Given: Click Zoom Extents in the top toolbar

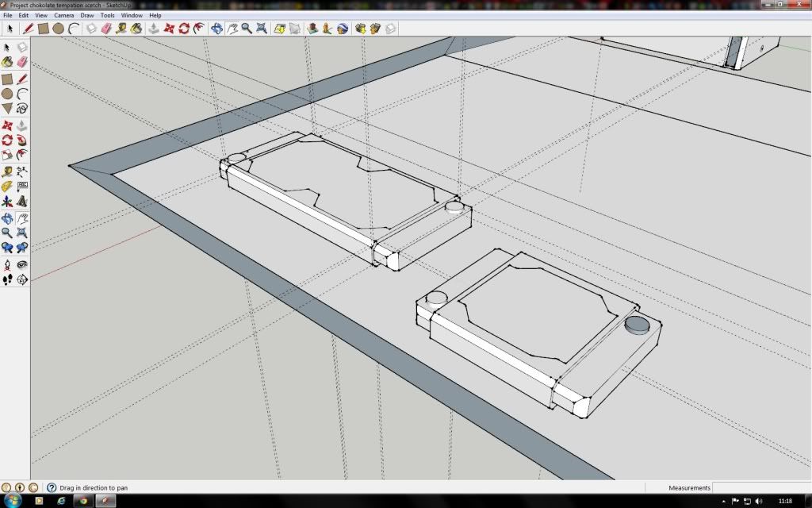Looking at the screenshot, I should tap(262, 29).
